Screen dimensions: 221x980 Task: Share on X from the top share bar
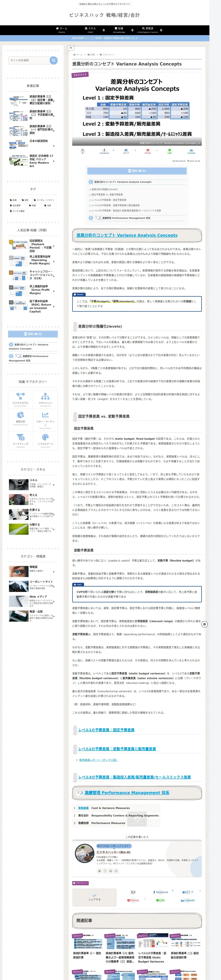[x=82, y=151]
